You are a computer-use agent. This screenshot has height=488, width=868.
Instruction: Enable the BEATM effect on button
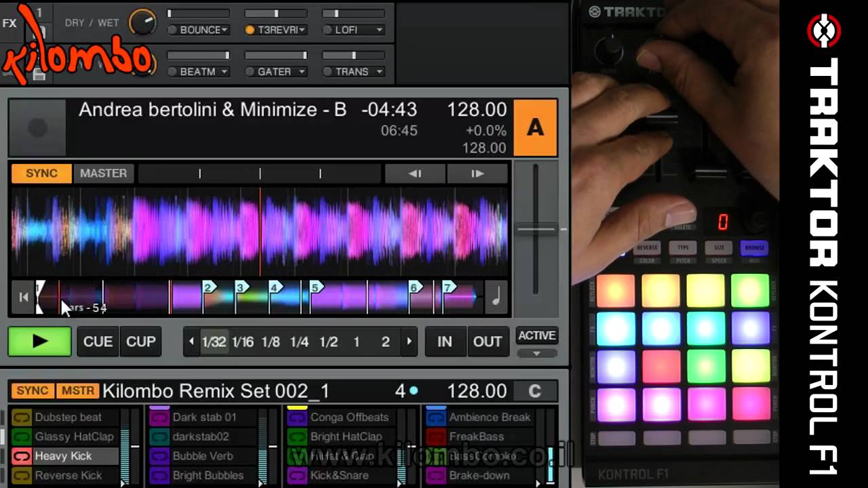click(x=172, y=71)
